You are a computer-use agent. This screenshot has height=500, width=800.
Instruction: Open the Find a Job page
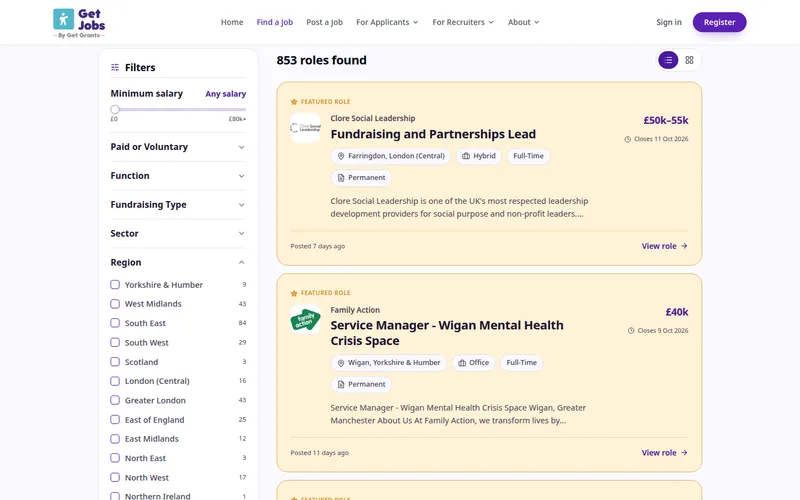click(x=274, y=22)
